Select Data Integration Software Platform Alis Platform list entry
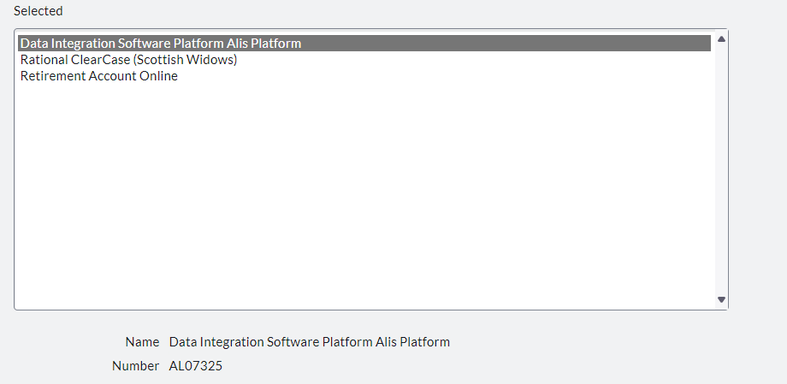 click(x=364, y=43)
